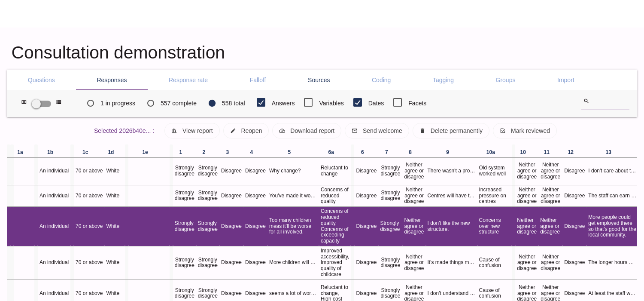
Task: Click the search magnifier icon
Action: tap(586, 101)
